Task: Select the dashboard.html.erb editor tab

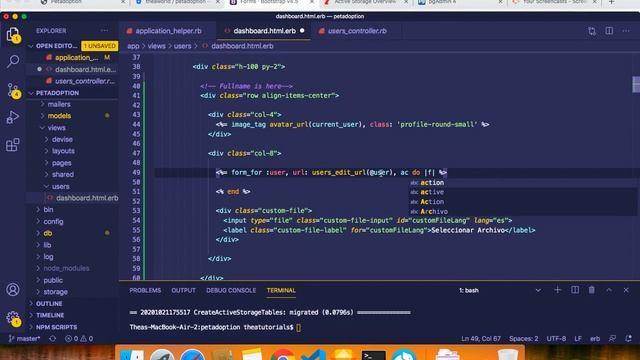Action: coord(264,31)
